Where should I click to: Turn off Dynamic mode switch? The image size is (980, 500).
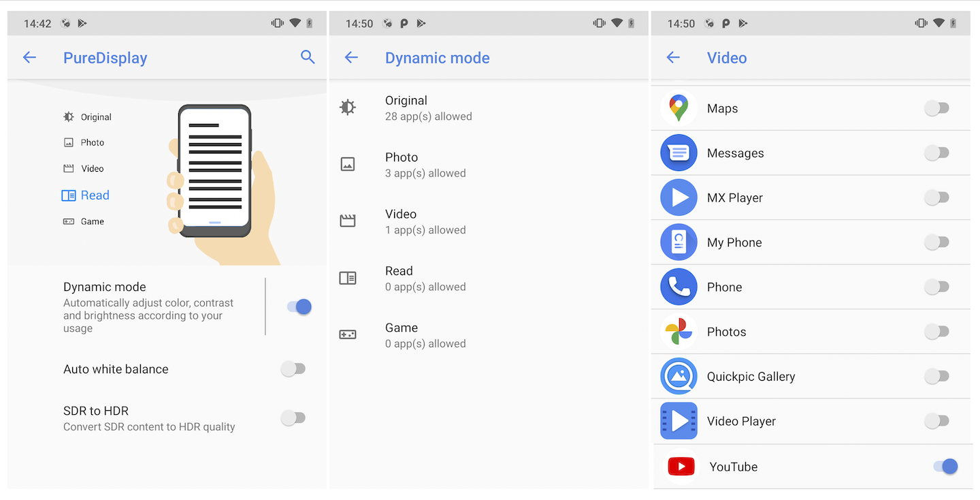click(x=299, y=307)
